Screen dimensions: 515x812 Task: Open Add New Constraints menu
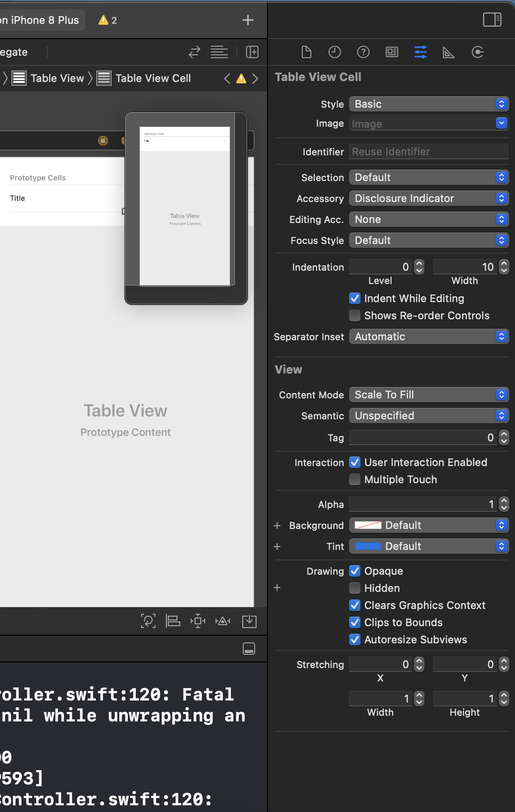pos(197,621)
